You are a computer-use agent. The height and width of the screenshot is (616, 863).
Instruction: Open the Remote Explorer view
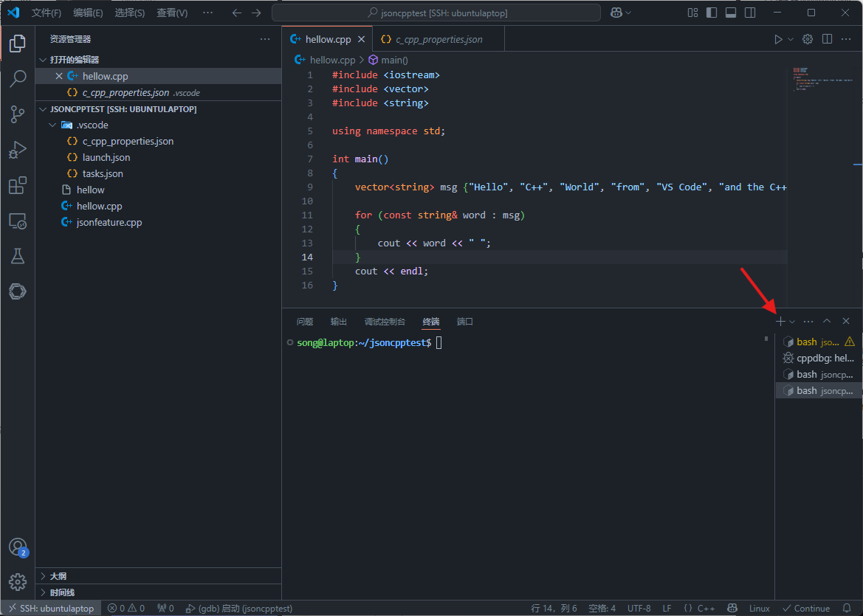[x=18, y=221]
